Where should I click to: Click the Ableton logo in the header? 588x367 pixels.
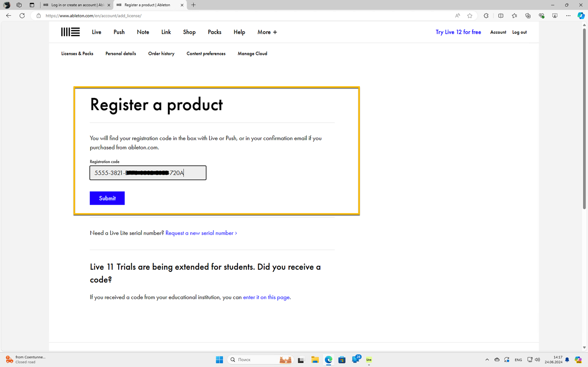[x=71, y=32]
